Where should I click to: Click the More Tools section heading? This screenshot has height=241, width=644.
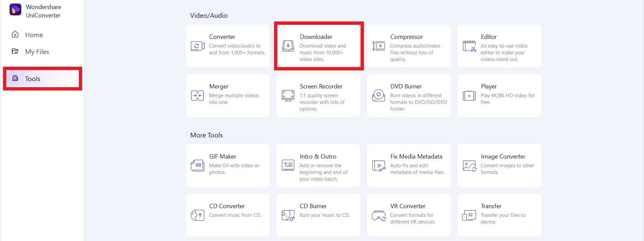(206, 135)
